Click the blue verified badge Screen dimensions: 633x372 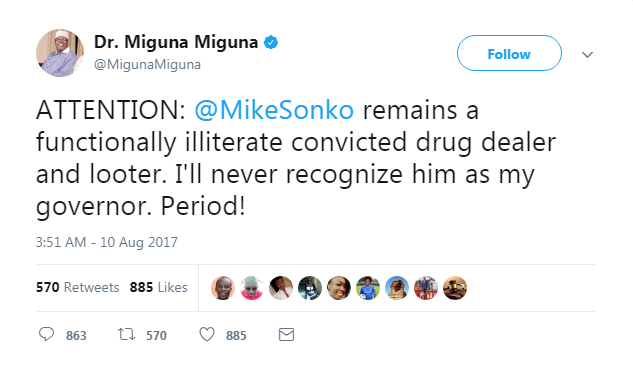[271, 42]
